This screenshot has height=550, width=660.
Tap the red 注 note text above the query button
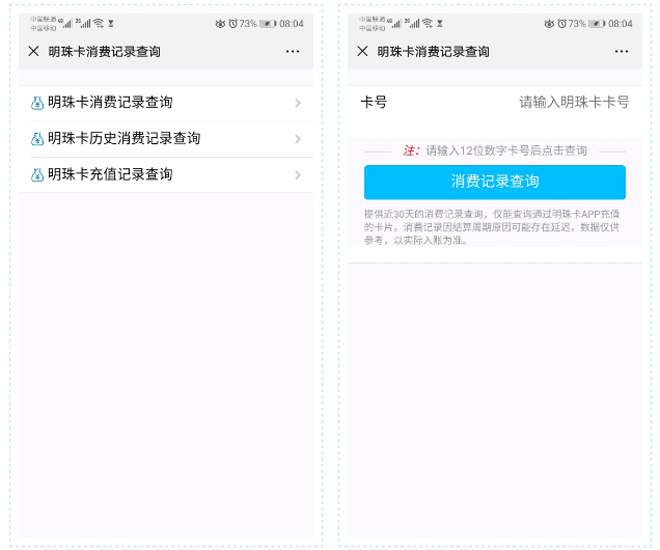410,151
